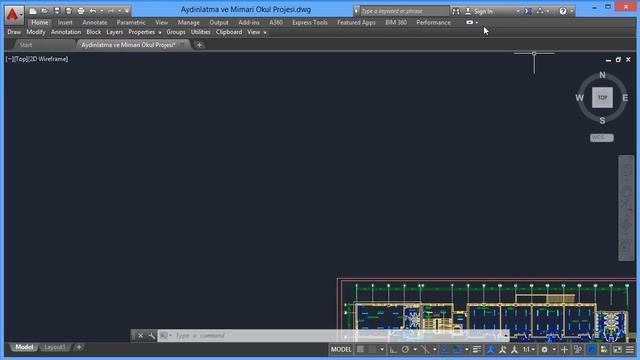Open the Utilities panel button
This screenshot has width=640, height=360.
tap(200, 32)
